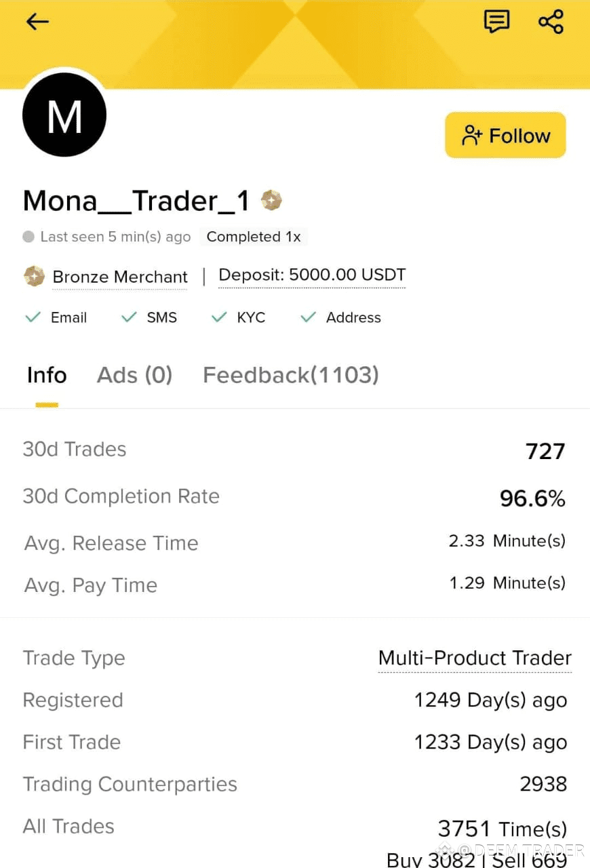Open Deposit: 5000.00 USDT details

pos(312,275)
